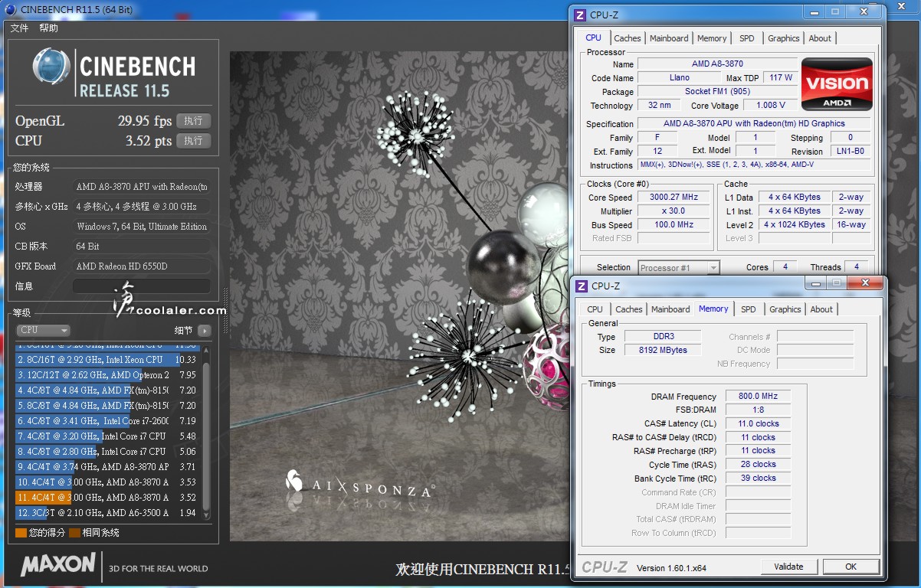921x588 pixels.
Task: Click the DRAM Frequency 800.0 MHz value
Action: pos(758,396)
